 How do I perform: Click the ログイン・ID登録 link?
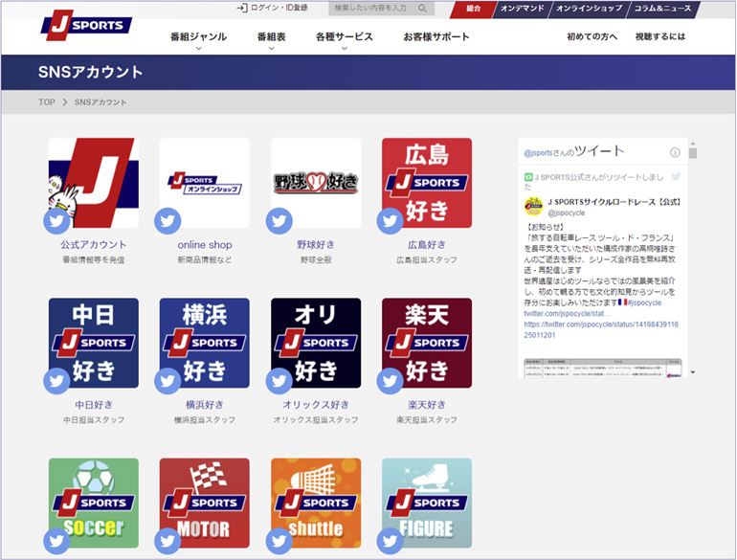(x=279, y=8)
